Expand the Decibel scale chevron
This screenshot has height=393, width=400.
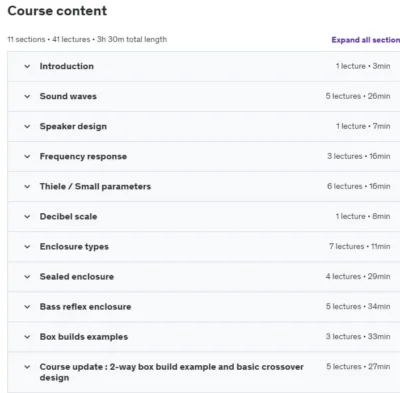pos(27,216)
